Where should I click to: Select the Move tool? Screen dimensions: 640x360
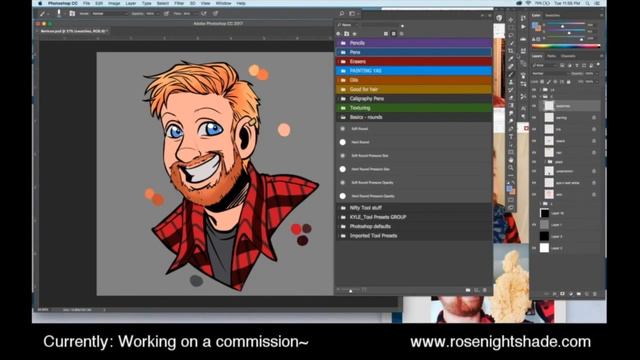click(511, 20)
